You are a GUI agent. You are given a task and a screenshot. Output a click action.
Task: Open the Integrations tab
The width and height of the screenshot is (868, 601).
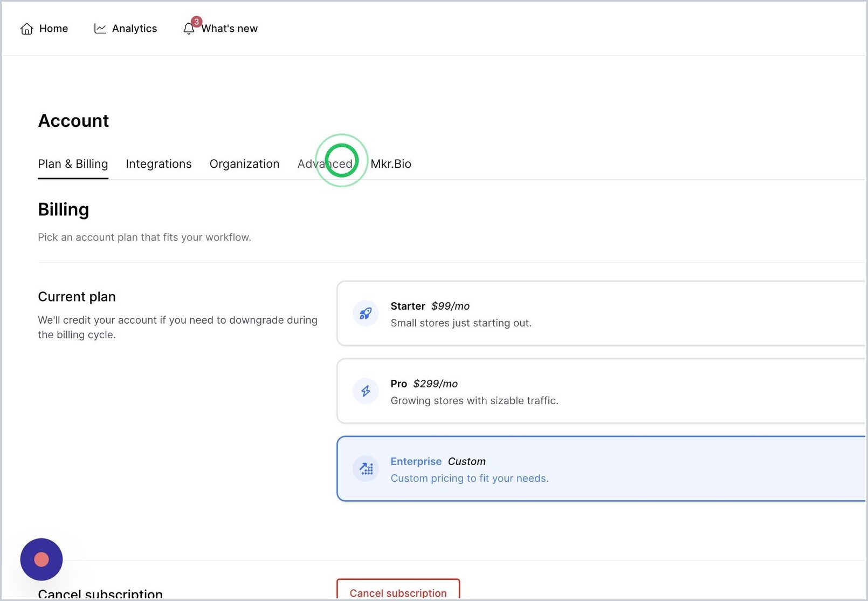coord(159,164)
